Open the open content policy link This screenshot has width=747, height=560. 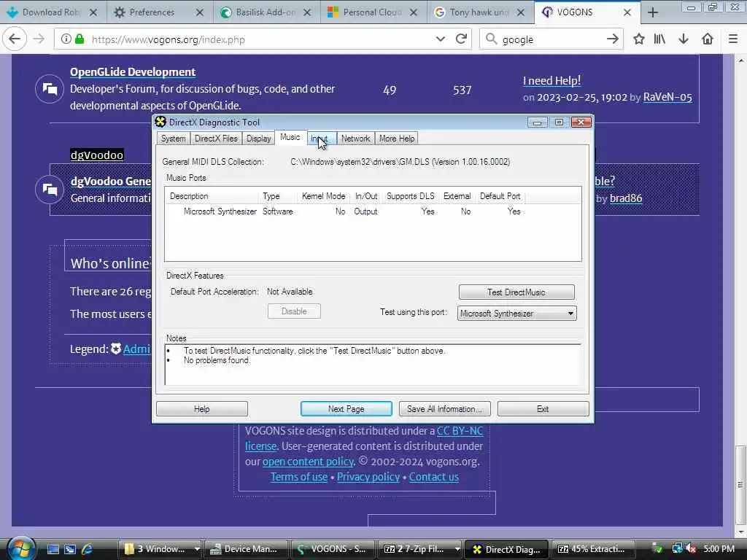tap(309, 462)
